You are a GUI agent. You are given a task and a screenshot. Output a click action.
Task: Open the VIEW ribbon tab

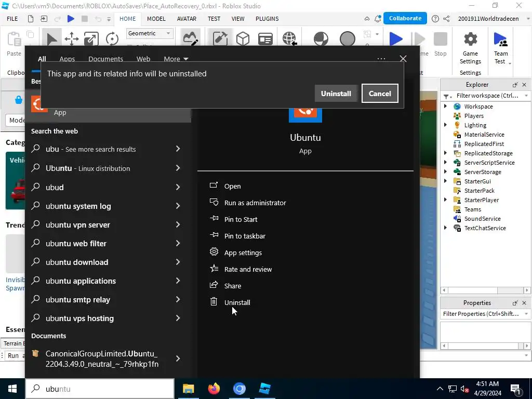click(x=238, y=19)
